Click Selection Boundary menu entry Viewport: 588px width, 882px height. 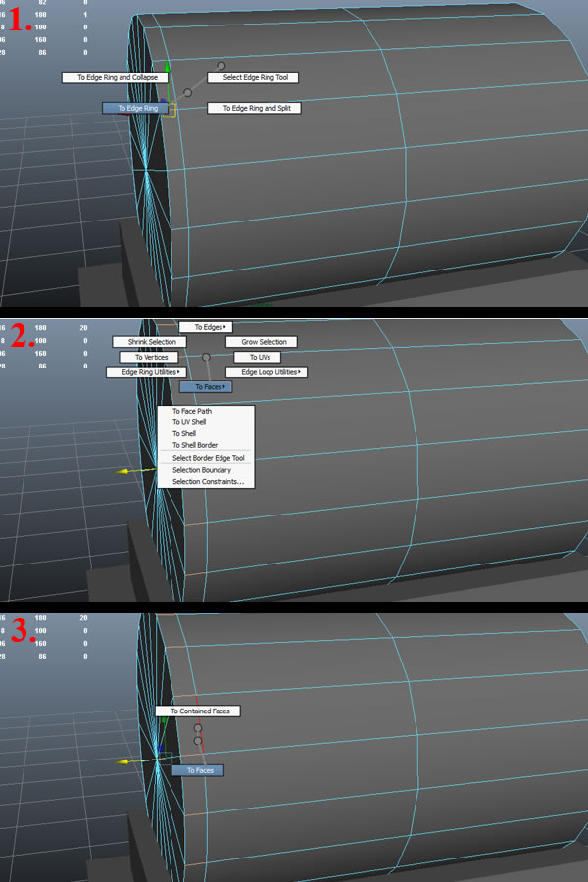tap(202, 470)
